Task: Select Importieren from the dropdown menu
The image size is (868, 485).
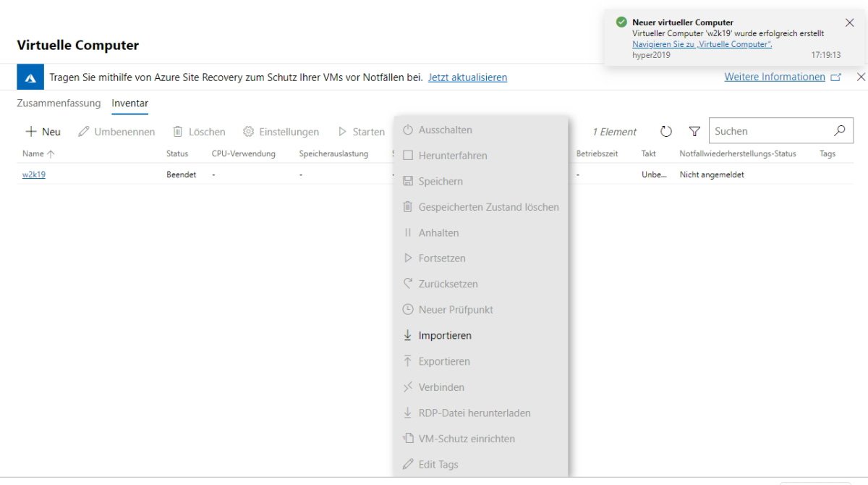Action: pyautogui.click(x=444, y=336)
